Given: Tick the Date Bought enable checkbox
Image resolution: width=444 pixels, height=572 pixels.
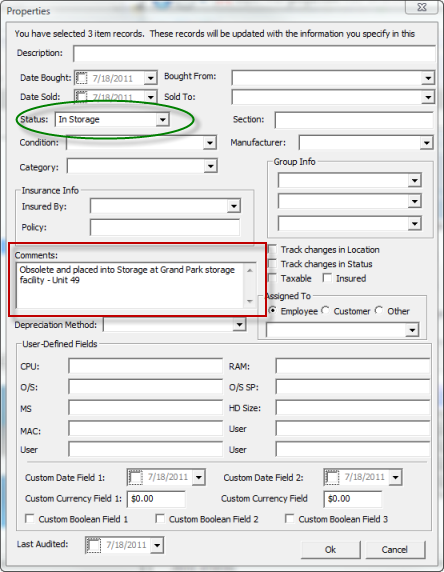Looking at the screenshot, I should pos(82,78).
